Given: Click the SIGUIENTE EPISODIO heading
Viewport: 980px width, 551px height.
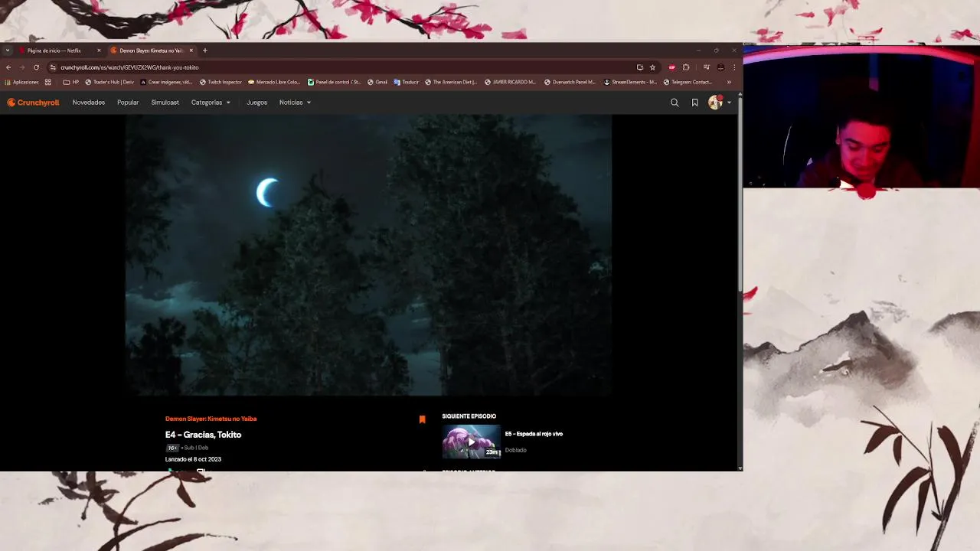Looking at the screenshot, I should 469,416.
